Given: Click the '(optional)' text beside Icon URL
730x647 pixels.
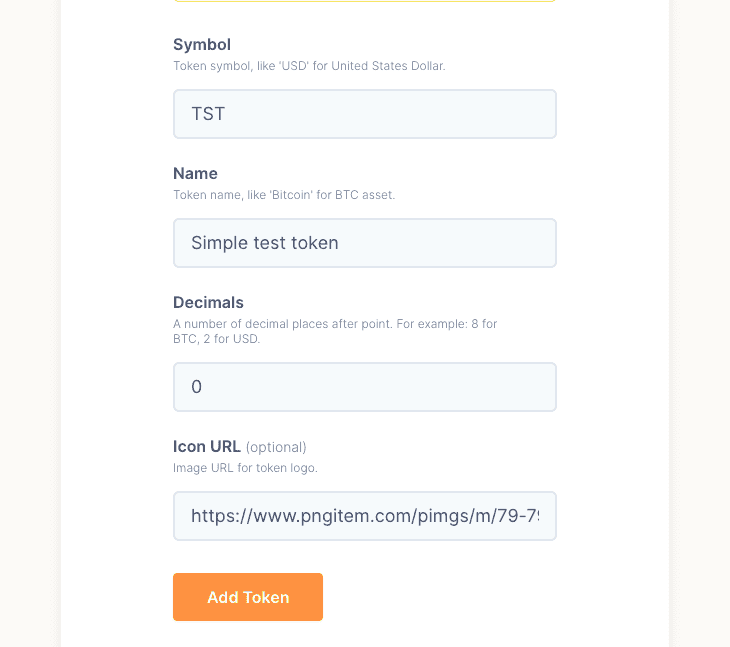Looking at the screenshot, I should click(276, 447).
